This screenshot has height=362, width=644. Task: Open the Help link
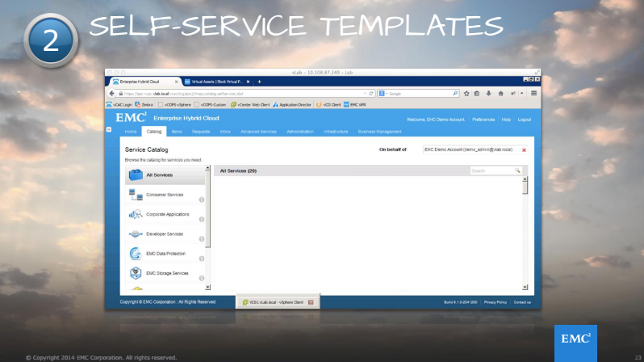click(x=506, y=120)
